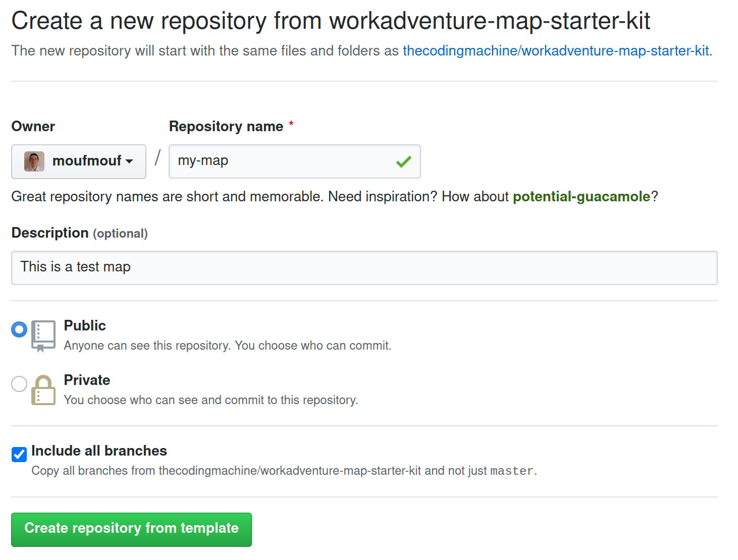Click the red required asterisk
Viewport: 738px width, 560px height.
pyautogui.click(x=291, y=124)
